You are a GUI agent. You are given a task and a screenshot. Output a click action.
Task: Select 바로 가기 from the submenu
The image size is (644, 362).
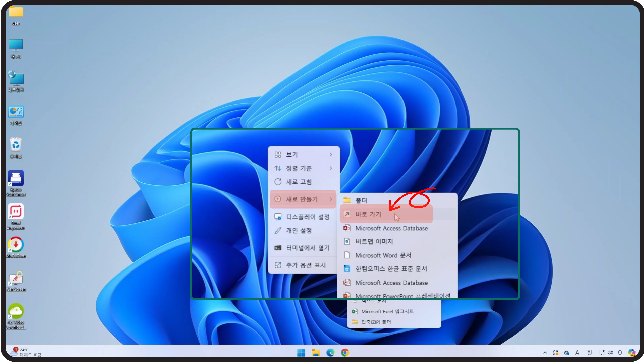point(369,214)
